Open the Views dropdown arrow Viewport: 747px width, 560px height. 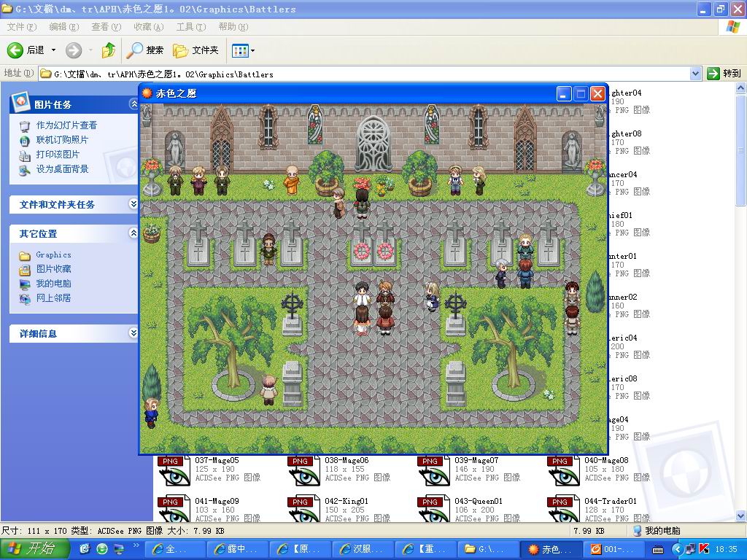(252, 50)
